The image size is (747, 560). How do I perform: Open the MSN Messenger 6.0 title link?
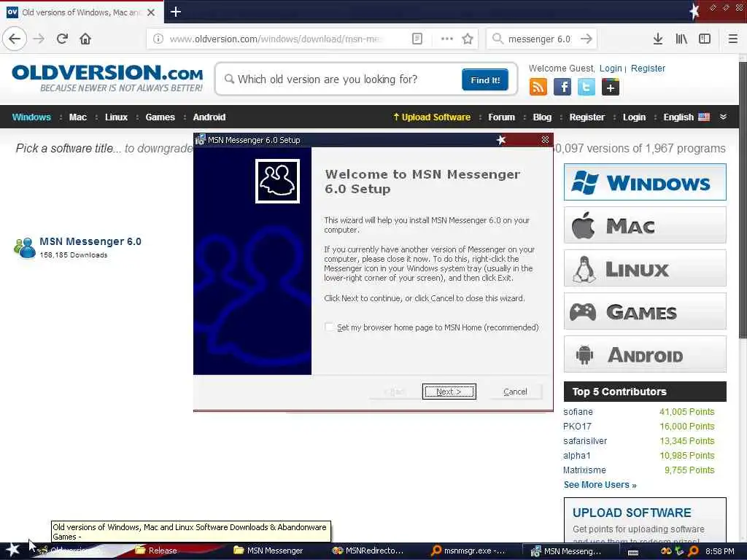(90, 241)
